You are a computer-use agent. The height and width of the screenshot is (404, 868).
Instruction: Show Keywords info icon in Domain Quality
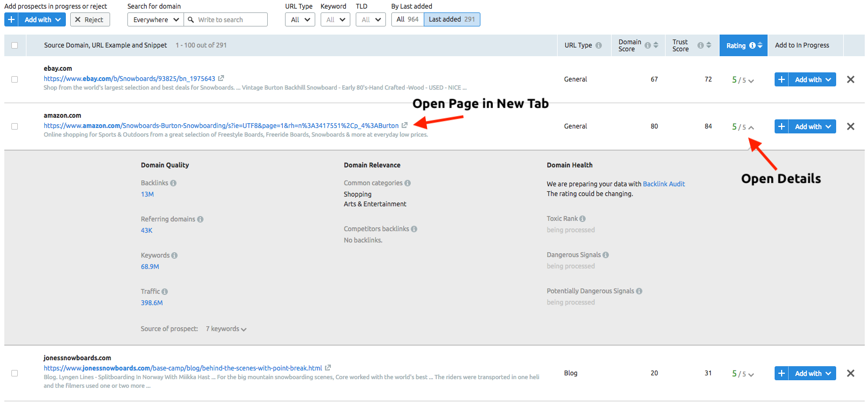click(174, 255)
